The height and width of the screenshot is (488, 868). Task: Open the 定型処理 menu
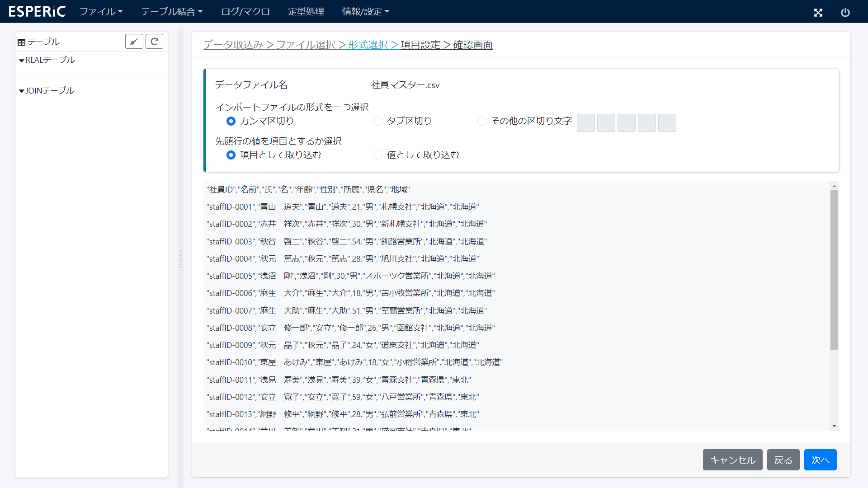tap(306, 11)
